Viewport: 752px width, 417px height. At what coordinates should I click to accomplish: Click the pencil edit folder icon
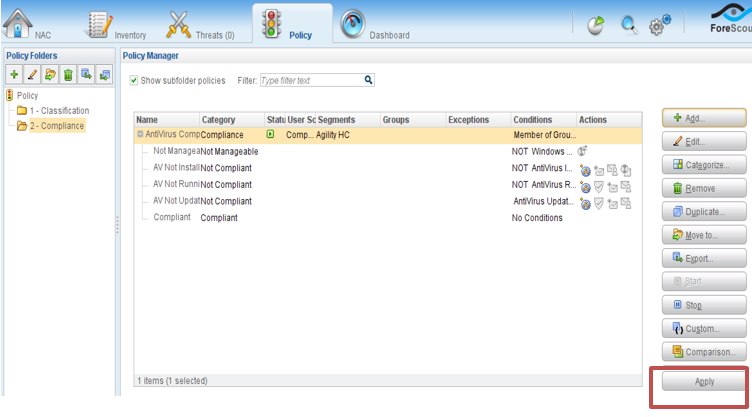click(32, 74)
